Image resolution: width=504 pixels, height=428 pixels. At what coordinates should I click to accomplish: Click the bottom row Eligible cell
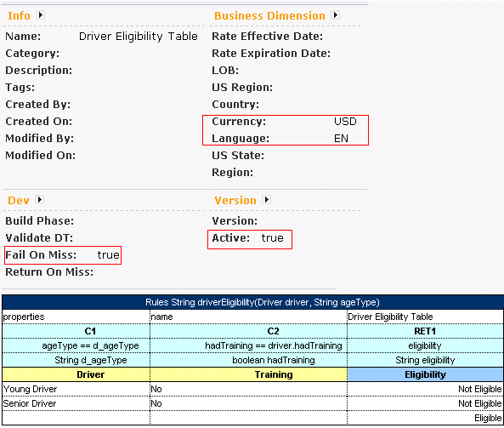[425, 418]
